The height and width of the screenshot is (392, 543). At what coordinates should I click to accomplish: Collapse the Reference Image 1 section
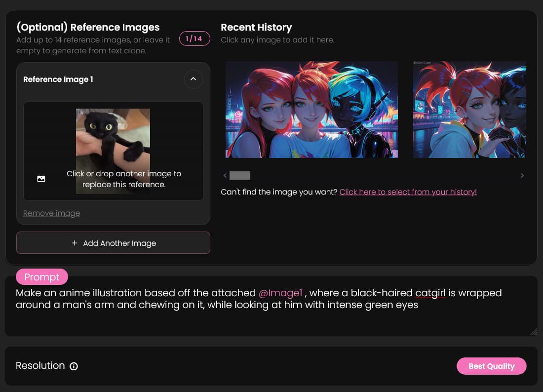pos(194,79)
